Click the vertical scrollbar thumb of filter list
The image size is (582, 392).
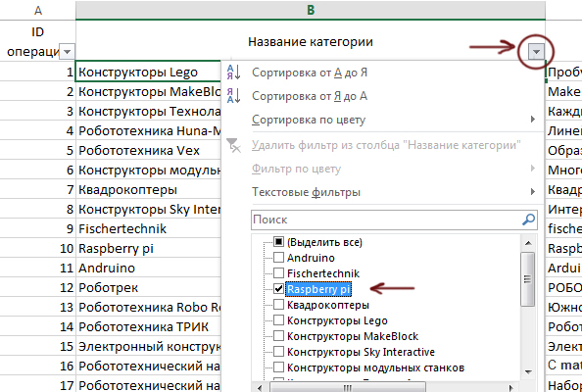click(528, 279)
